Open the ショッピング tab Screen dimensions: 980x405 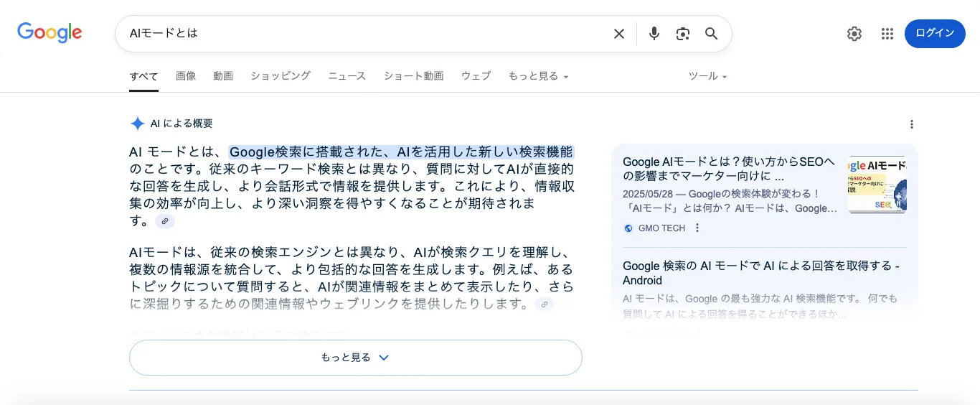[281, 76]
